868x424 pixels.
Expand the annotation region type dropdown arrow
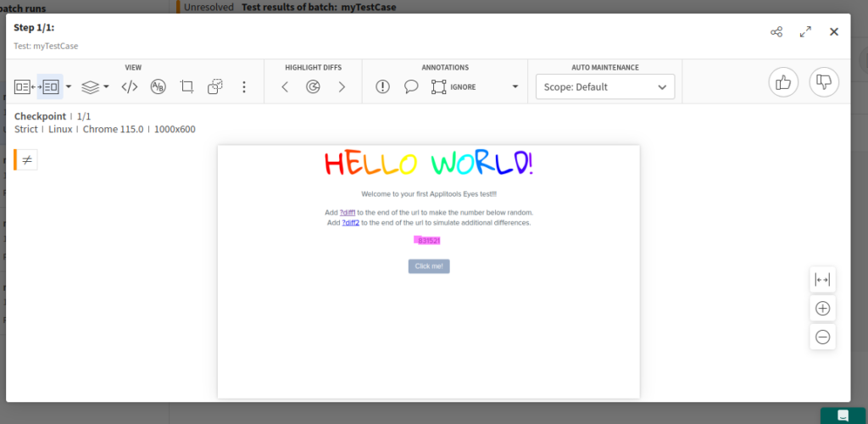[x=515, y=86]
